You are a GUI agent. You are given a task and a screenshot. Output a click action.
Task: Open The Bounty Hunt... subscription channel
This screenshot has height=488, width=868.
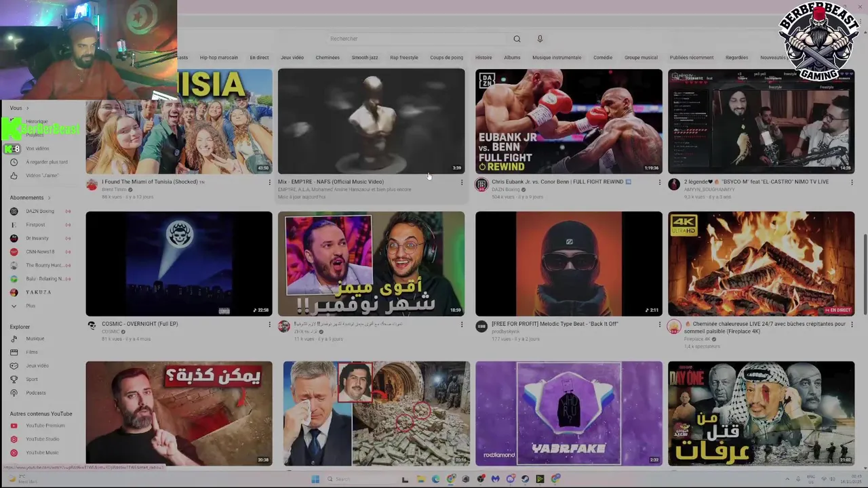40,266
